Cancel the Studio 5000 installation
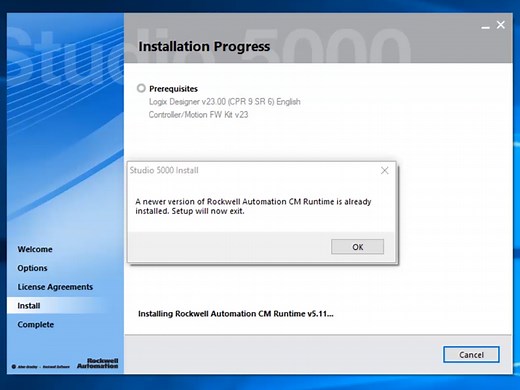The image size is (520, 390). point(471,354)
